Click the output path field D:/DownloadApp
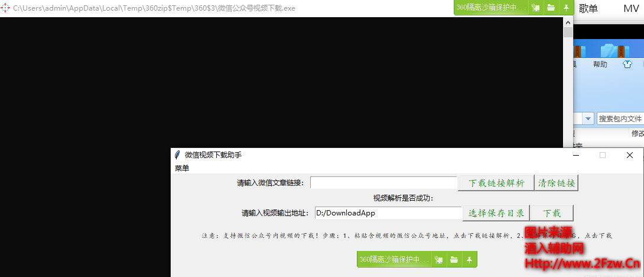Screen dimensions: 644x277 tap(388, 213)
